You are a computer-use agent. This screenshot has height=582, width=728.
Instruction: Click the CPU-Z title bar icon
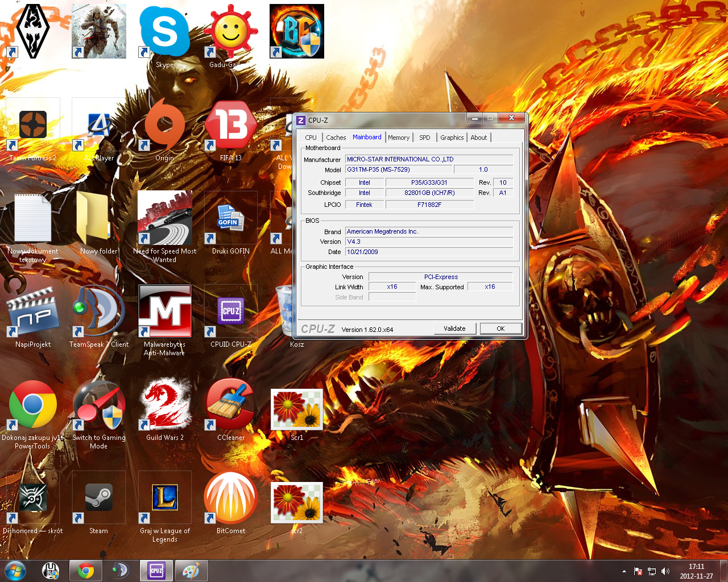301,120
